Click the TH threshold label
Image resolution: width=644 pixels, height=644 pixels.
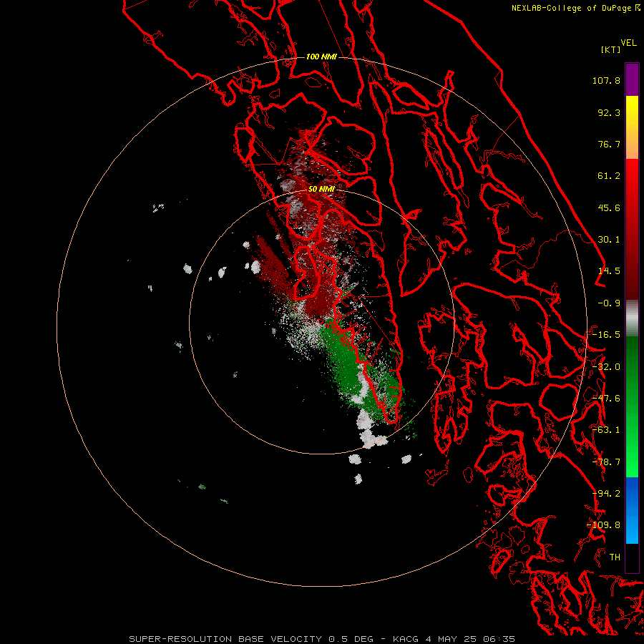click(x=615, y=557)
